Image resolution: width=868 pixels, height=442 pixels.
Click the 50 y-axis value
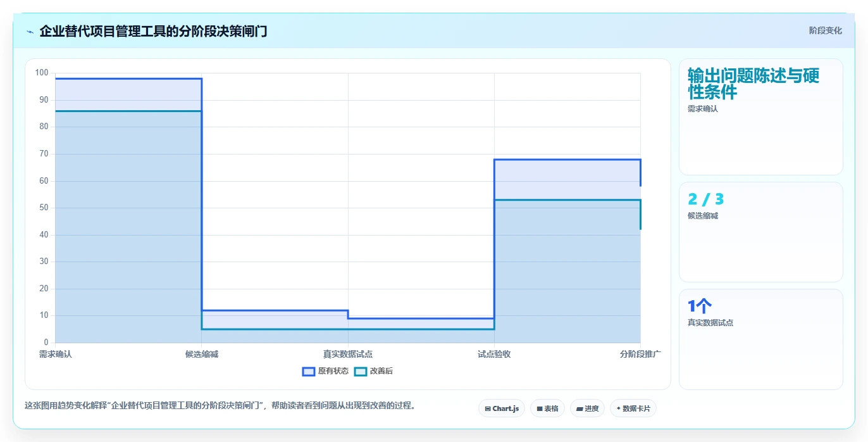click(x=44, y=208)
